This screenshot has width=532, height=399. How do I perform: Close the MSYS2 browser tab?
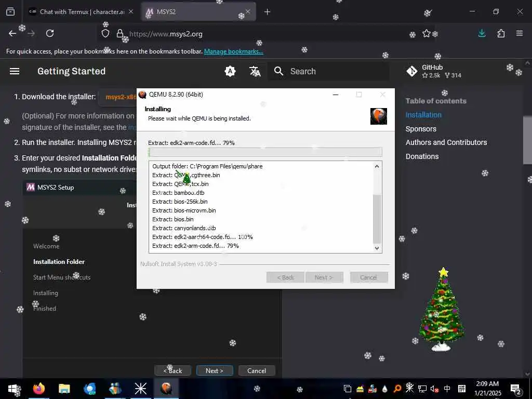point(248,11)
